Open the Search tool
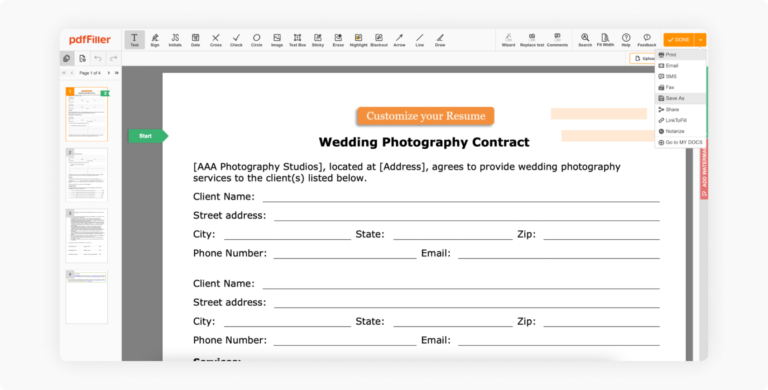This screenshot has height=390, width=768. 585,40
